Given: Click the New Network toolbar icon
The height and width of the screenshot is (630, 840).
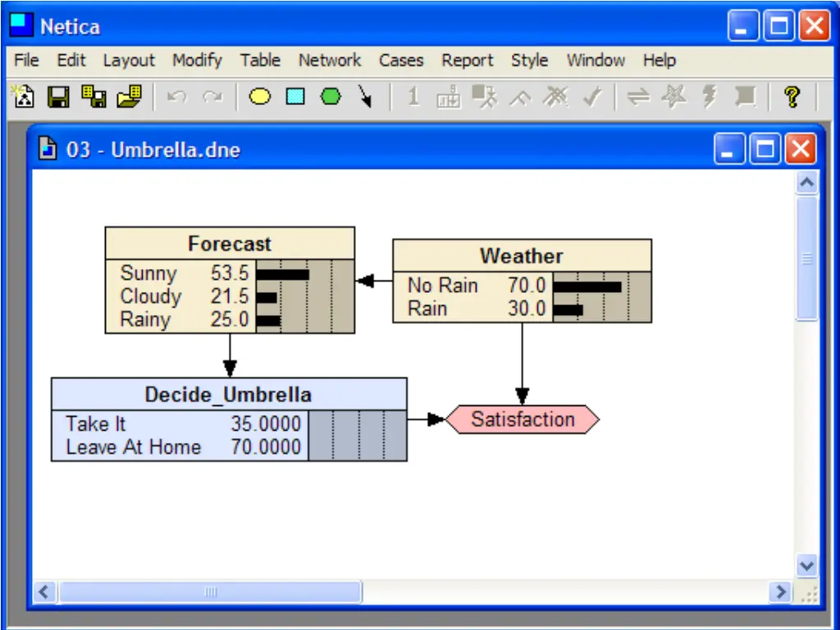Looking at the screenshot, I should point(24,97).
